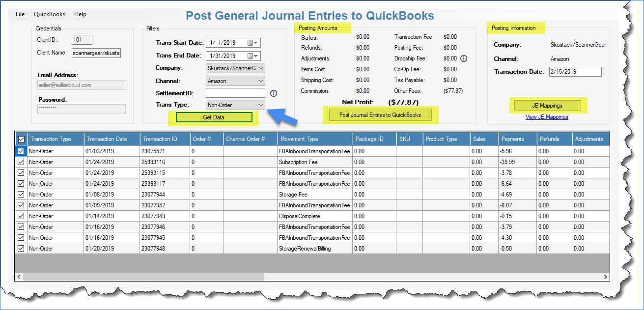Viewport: 644px width, 310px height.
Task: Uncheck the row with Transaction ID 23077943
Action: 21,216
